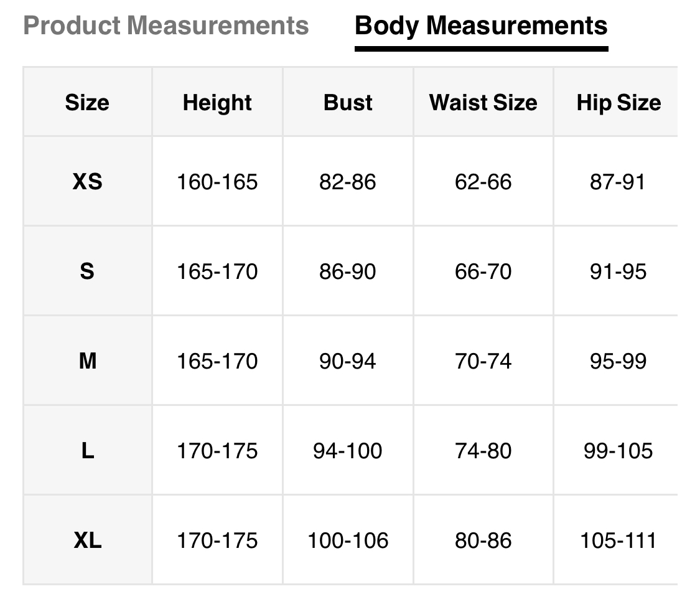The width and height of the screenshot is (700, 594).
Task: Select the S size row label
Action: coord(87,271)
